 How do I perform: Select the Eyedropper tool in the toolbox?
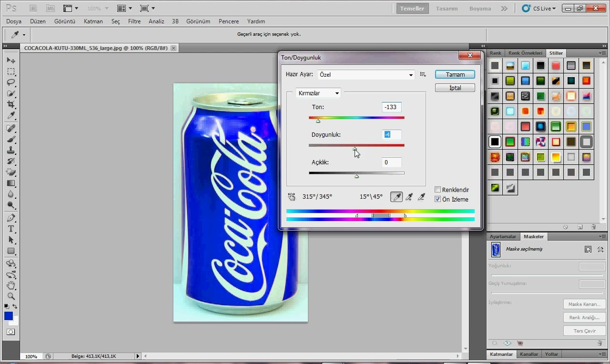tap(11, 116)
